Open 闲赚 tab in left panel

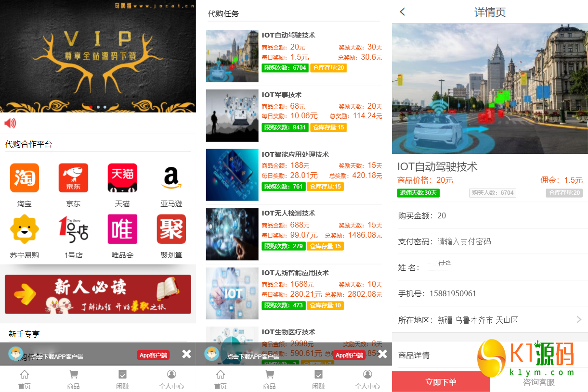[x=122, y=379]
